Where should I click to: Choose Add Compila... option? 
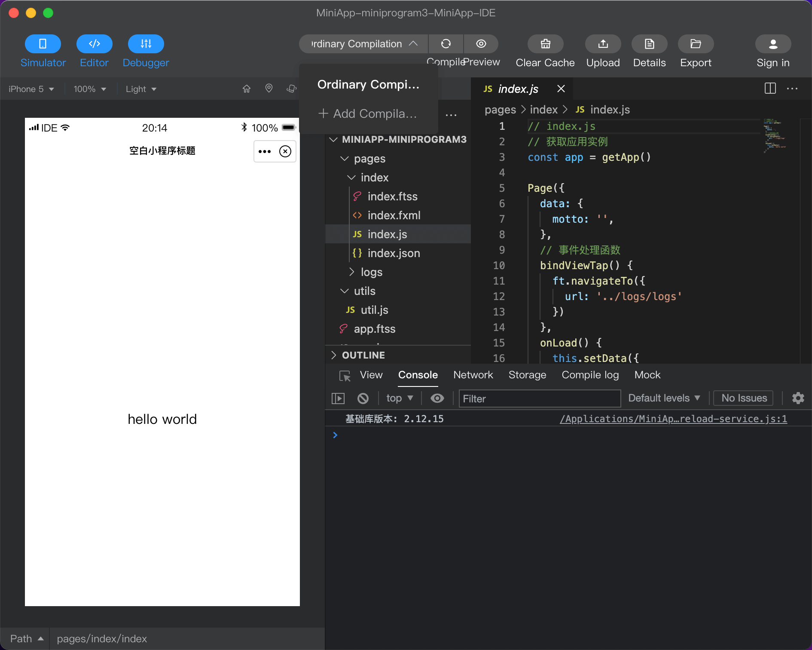coord(368,114)
